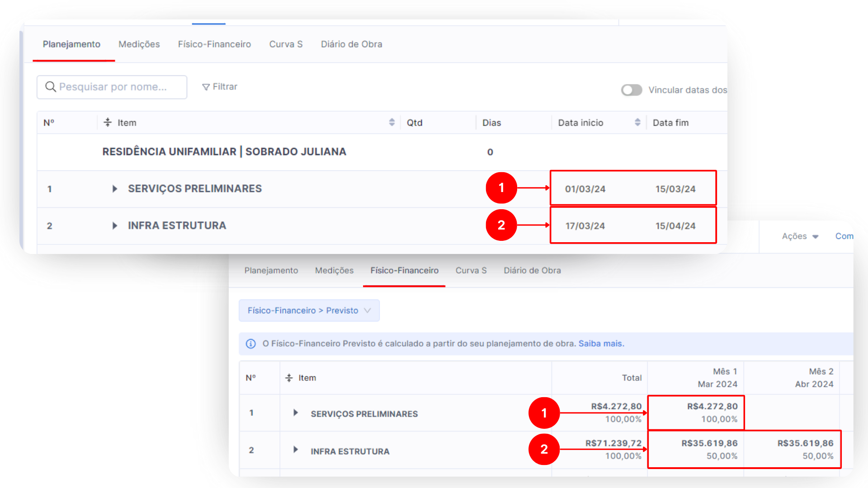Click the Pesquisar por nome search field
Screen dimensions: 868x488
118,87
